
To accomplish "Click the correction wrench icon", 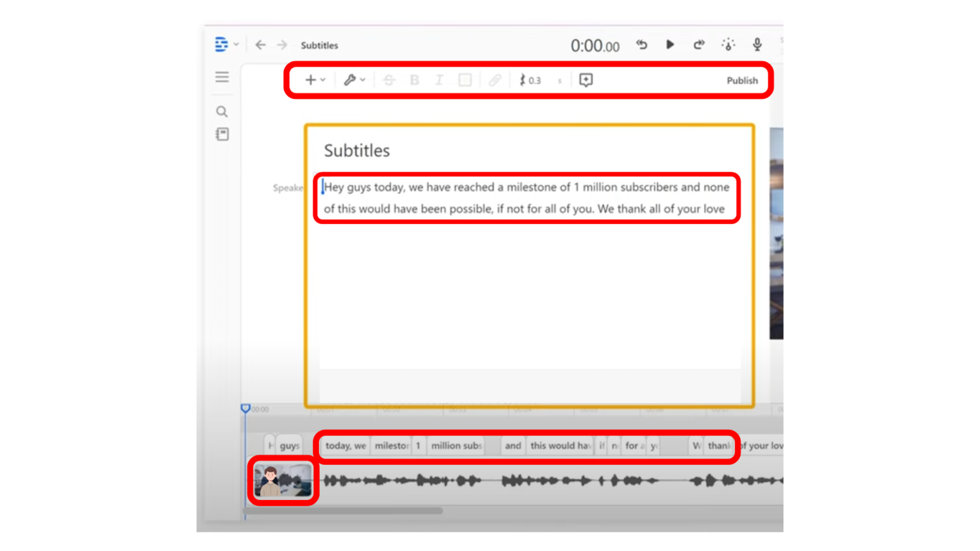I will pos(351,80).
